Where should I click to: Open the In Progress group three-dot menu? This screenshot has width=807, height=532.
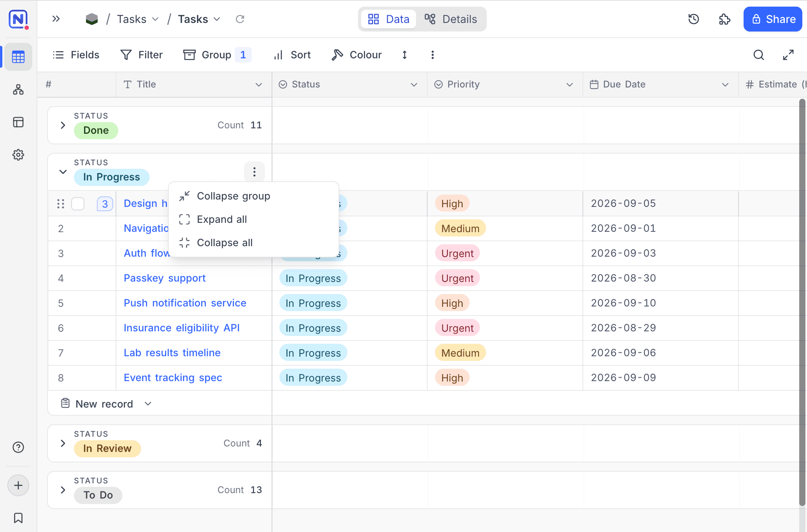tap(254, 171)
